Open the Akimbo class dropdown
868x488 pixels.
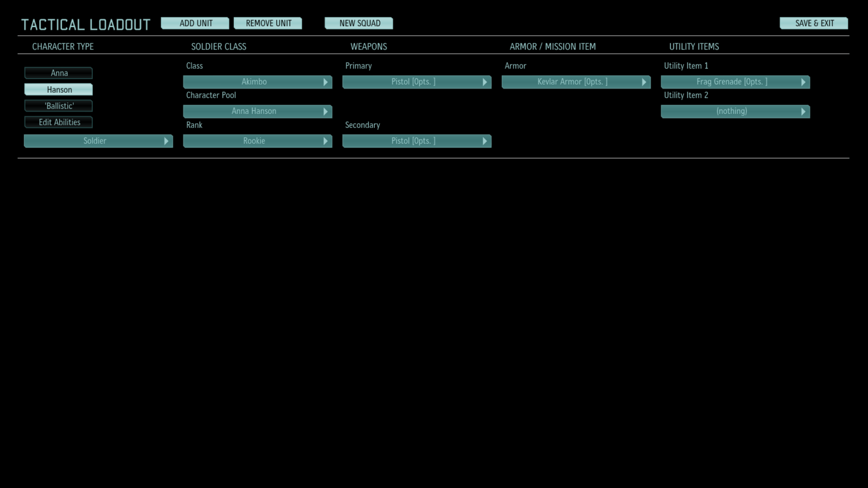pyautogui.click(x=258, y=82)
